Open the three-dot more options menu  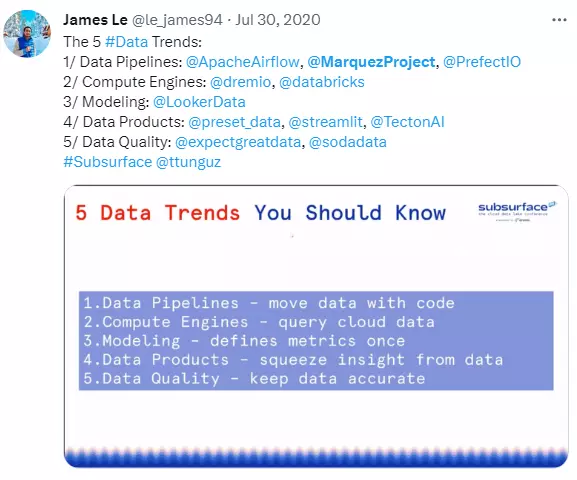(559, 20)
